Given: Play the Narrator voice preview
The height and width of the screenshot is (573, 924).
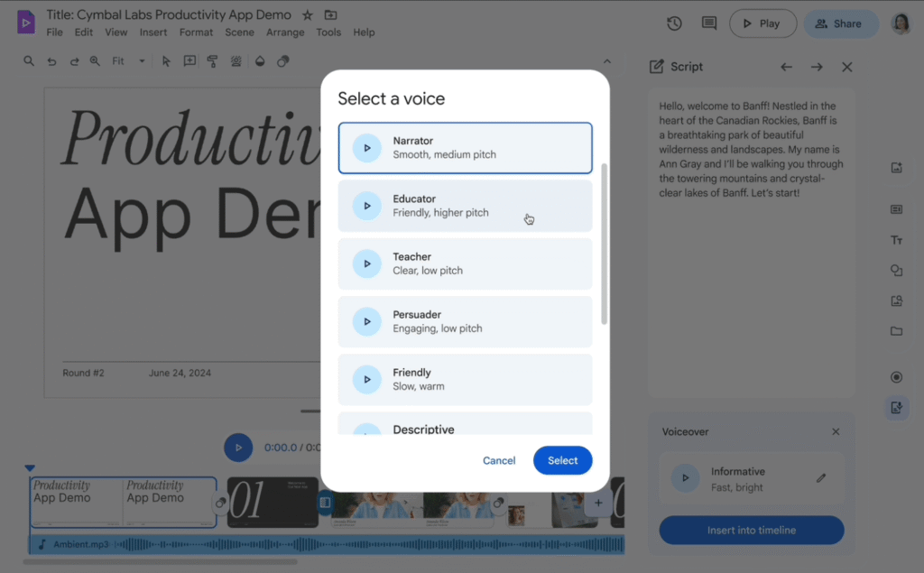Looking at the screenshot, I should 366,148.
